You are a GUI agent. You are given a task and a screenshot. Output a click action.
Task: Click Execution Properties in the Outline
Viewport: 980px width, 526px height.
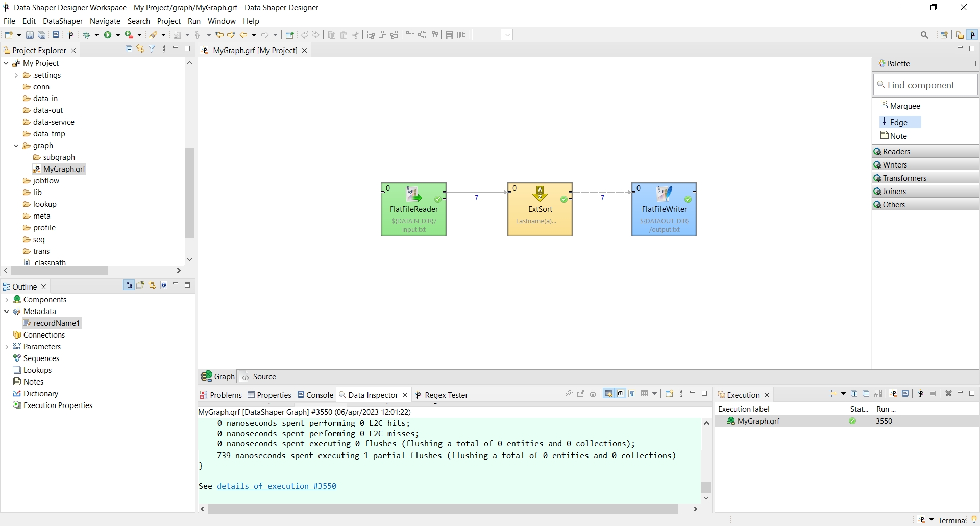pos(53,405)
